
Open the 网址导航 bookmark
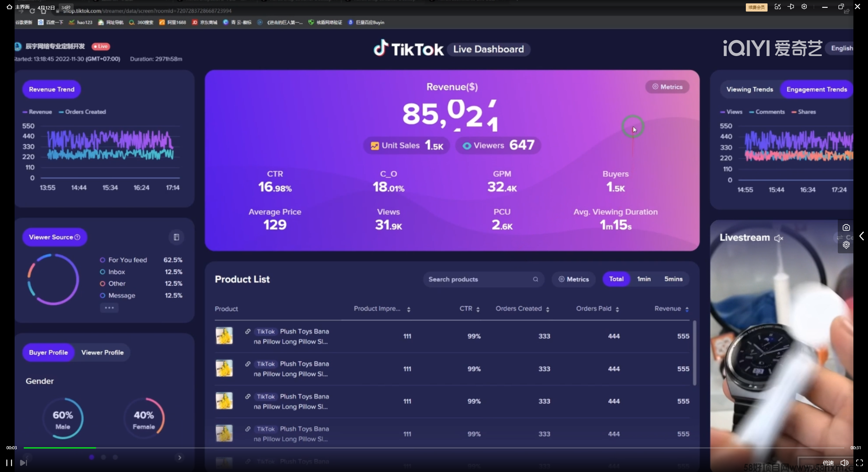click(x=111, y=22)
